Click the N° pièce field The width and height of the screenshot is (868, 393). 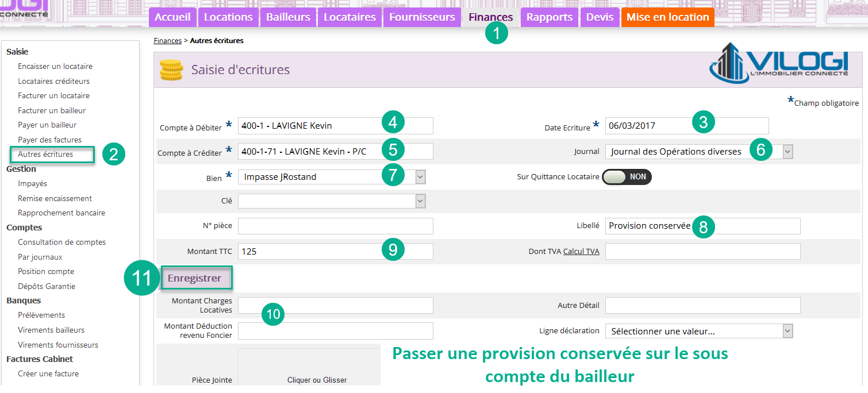pos(335,226)
